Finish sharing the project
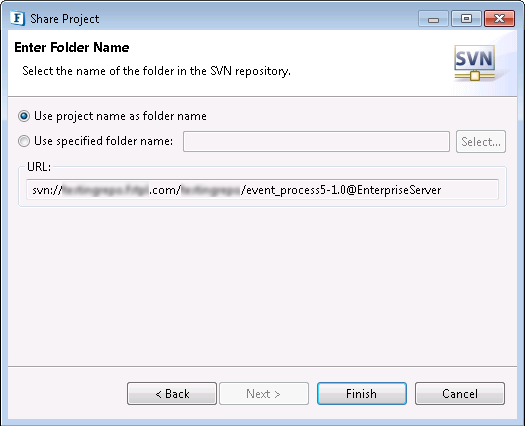 (x=362, y=394)
